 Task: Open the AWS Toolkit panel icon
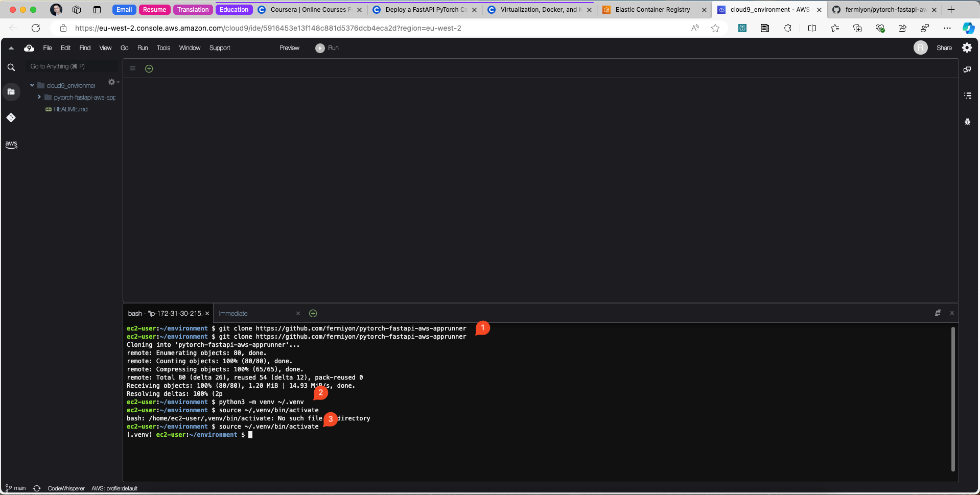click(x=11, y=145)
